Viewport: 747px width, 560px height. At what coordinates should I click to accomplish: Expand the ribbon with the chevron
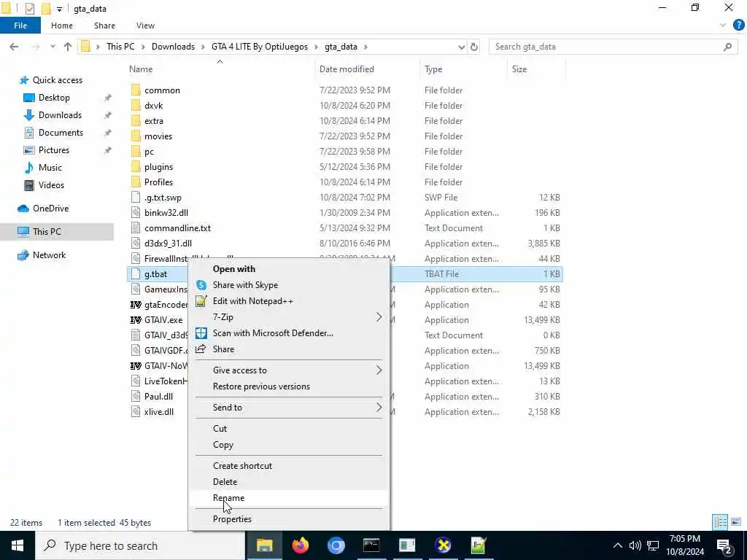click(723, 26)
